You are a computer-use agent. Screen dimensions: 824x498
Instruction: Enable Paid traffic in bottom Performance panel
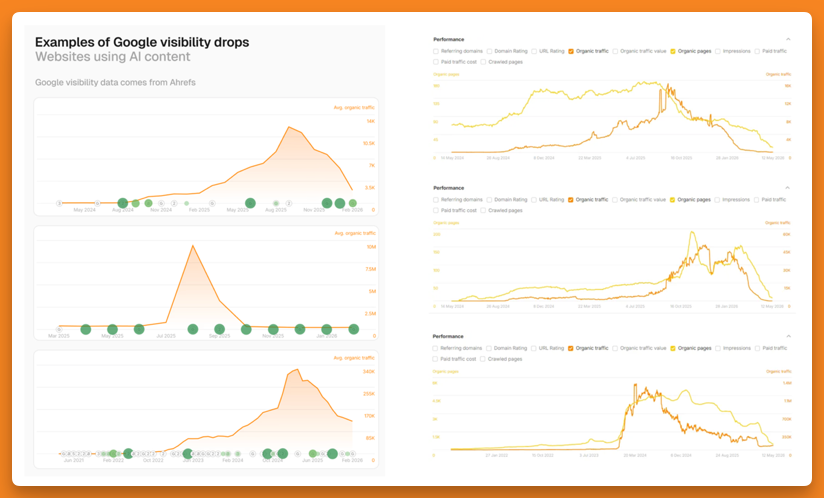[x=757, y=348]
